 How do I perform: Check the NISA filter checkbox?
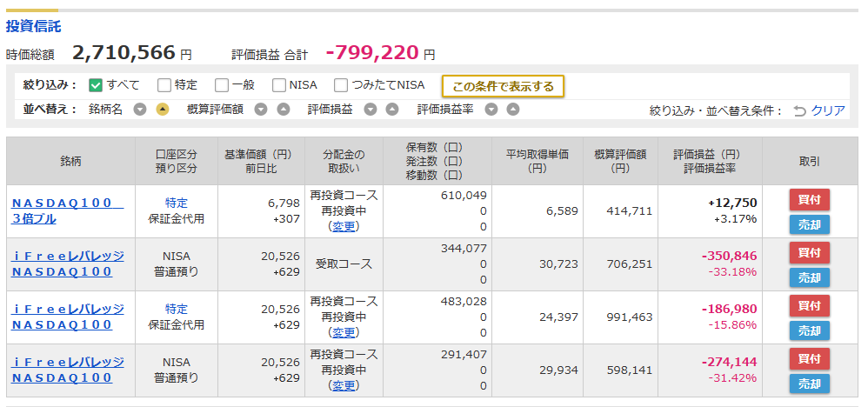[x=279, y=85]
